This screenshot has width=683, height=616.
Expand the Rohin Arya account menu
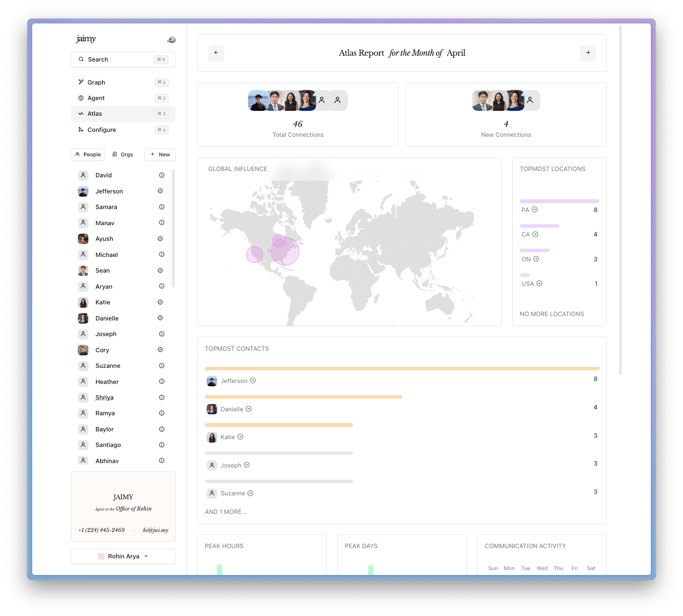pyautogui.click(x=123, y=556)
